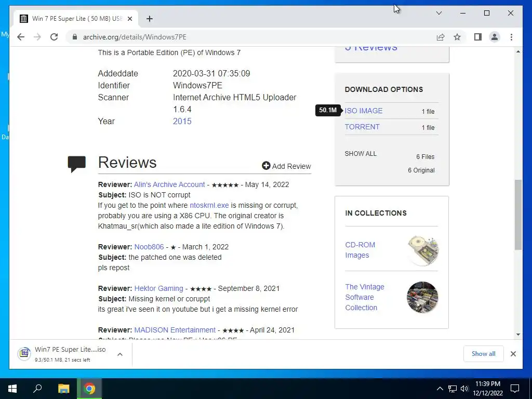Open reviewer Alin's Archive Account profile
This screenshot has height=399, width=532.
[169, 184]
